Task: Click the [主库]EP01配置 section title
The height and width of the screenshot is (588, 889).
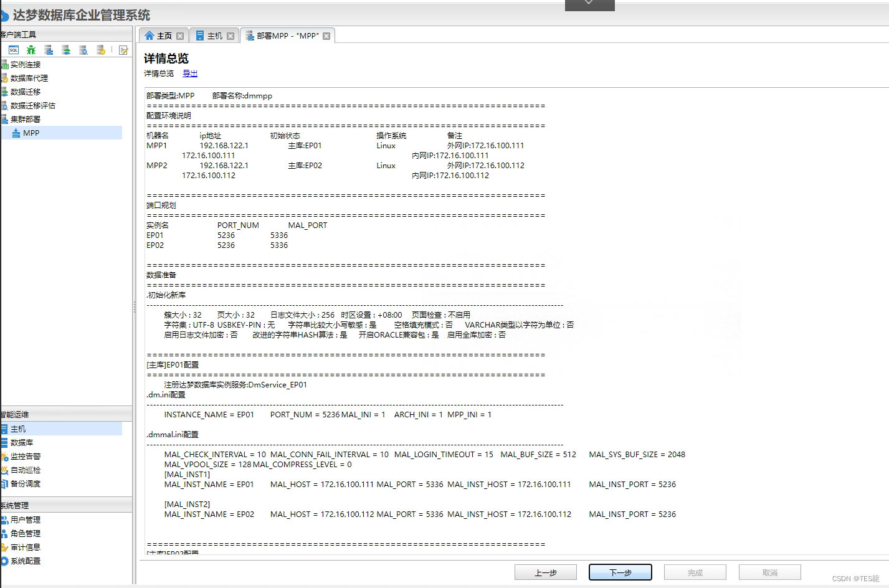Action: [173, 365]
